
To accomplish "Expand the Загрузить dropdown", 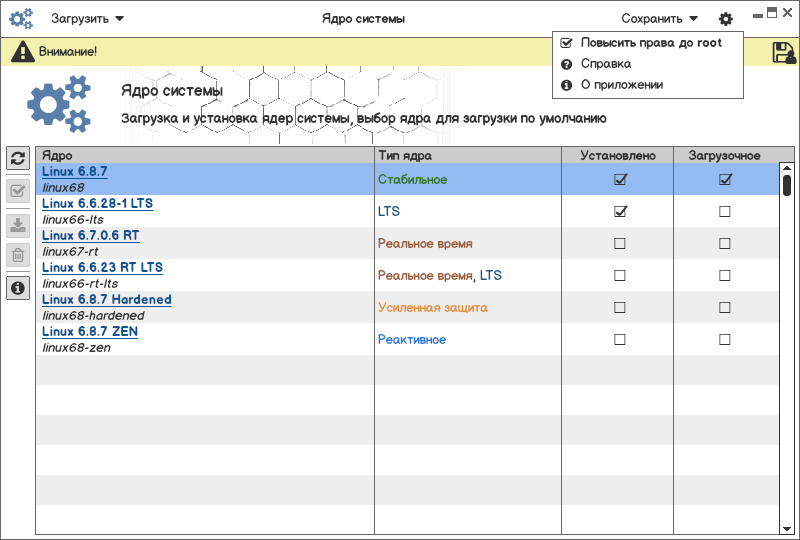I will click(x=87, y=19).
